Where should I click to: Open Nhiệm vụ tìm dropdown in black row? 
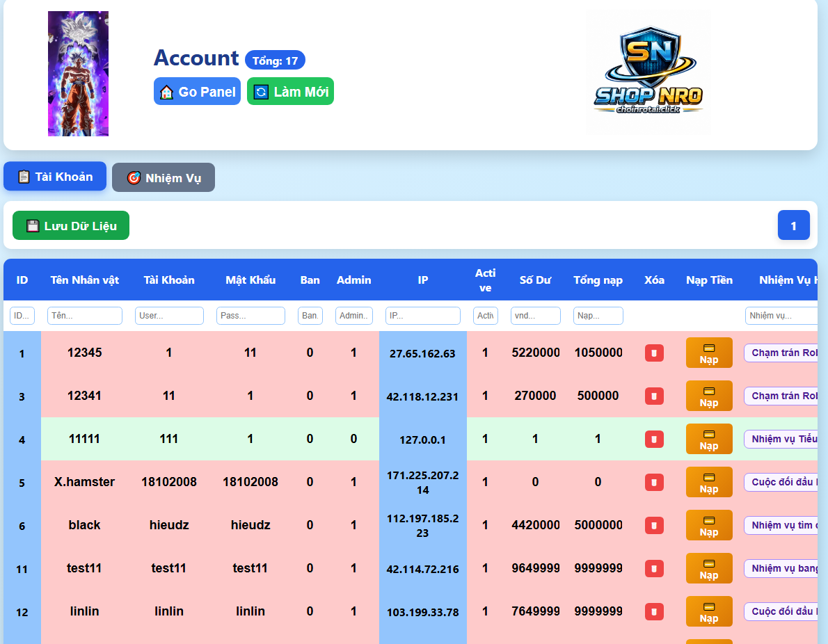click(x=781, y=525)
